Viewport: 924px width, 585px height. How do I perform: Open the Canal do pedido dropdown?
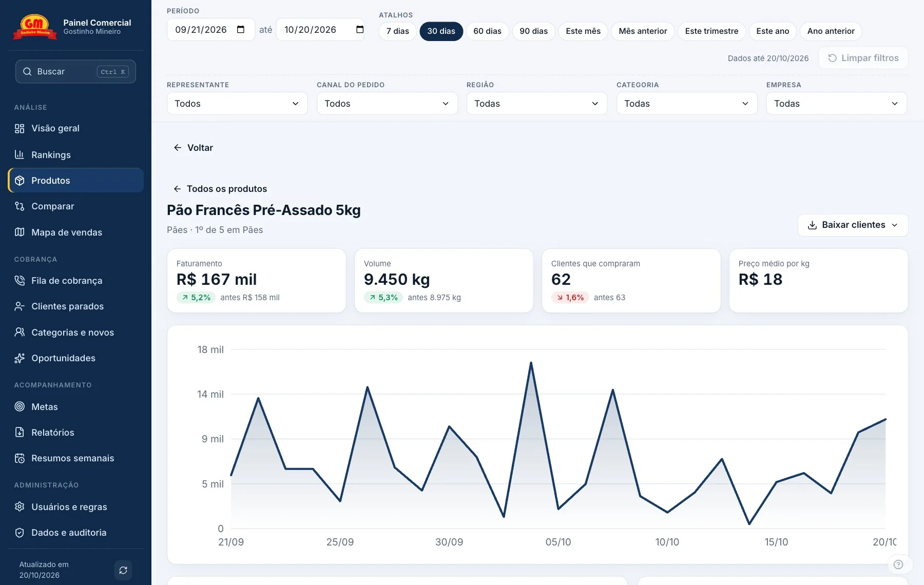point(387,104)
